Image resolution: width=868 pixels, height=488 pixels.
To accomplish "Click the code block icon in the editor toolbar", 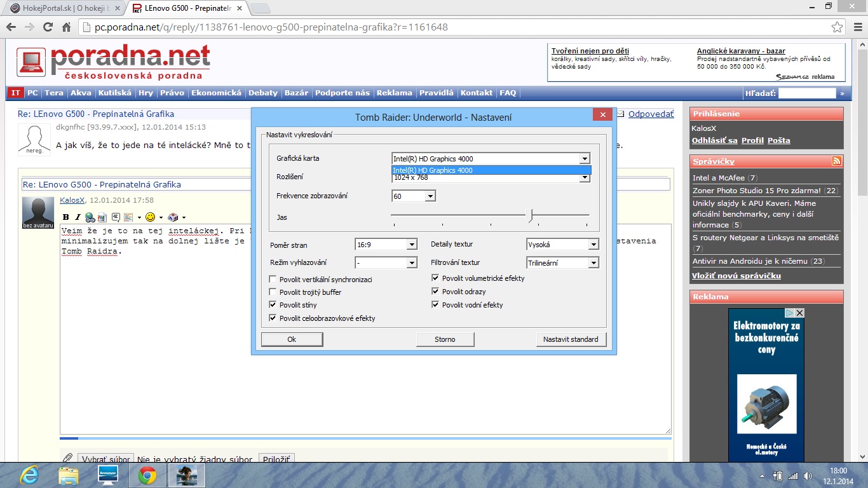I will [x=128, y=217].
